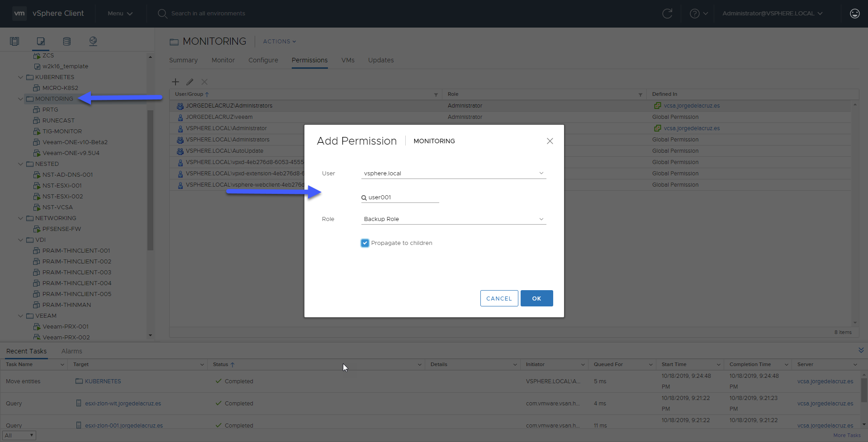Open Storage view icon
Viewport: 868px width, 442px height.
coord(67,41)
